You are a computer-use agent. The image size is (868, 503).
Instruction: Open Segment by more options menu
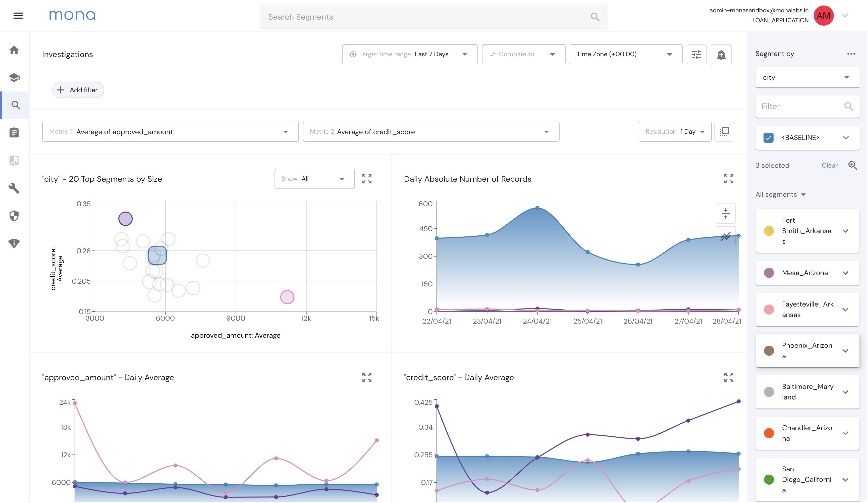pyautogui.click(x=852, y=54)
